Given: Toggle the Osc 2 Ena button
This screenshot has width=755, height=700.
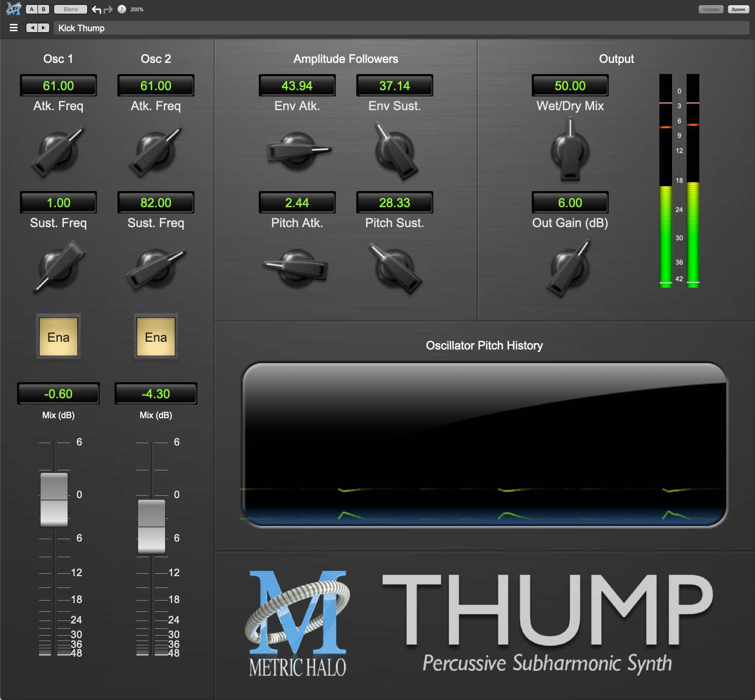Looking at the screenshot, I should pos(156,337).
